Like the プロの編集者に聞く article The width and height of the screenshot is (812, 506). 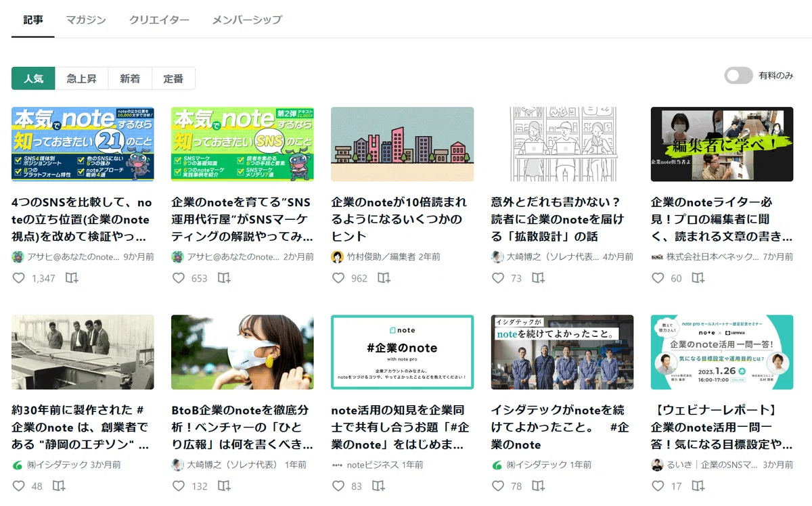(x=658, y=278)
